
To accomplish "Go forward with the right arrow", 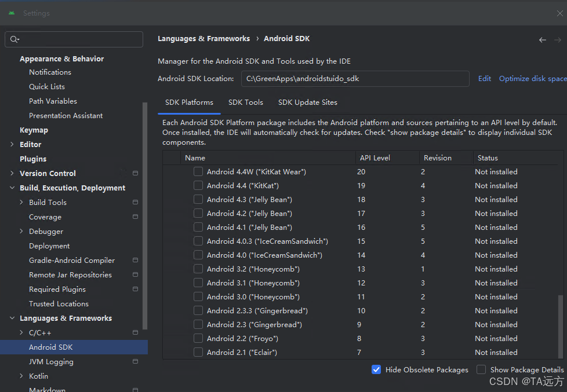I will [558, 40].
